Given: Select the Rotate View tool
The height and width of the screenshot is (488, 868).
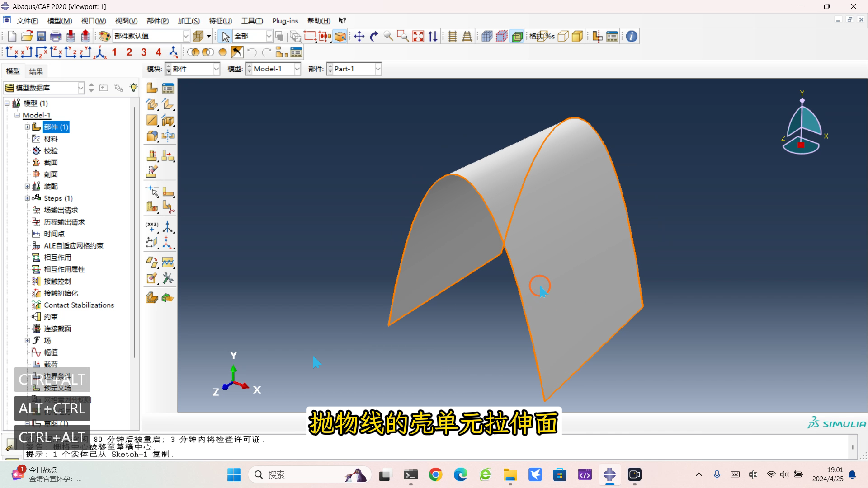Looking at the screenshot, I should (x=374, y=36).
